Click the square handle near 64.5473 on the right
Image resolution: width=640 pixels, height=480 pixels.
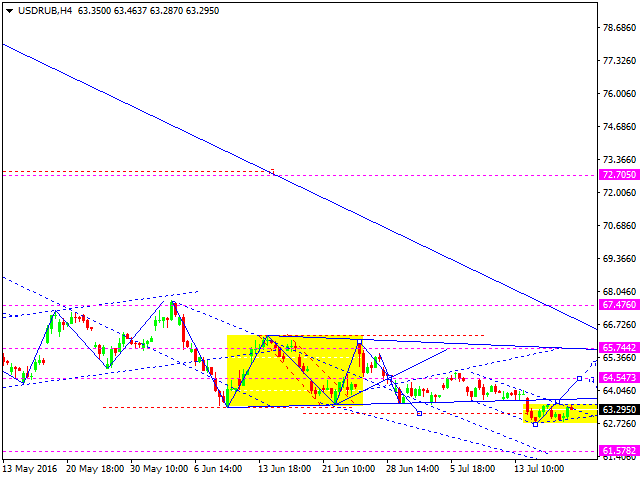click(579, 379)
